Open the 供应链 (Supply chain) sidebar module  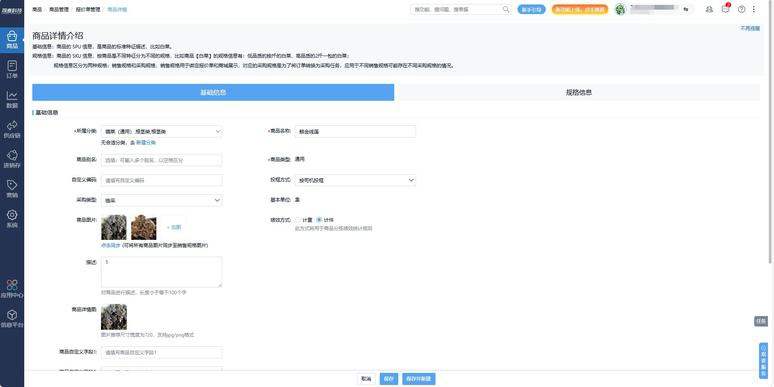12,129
